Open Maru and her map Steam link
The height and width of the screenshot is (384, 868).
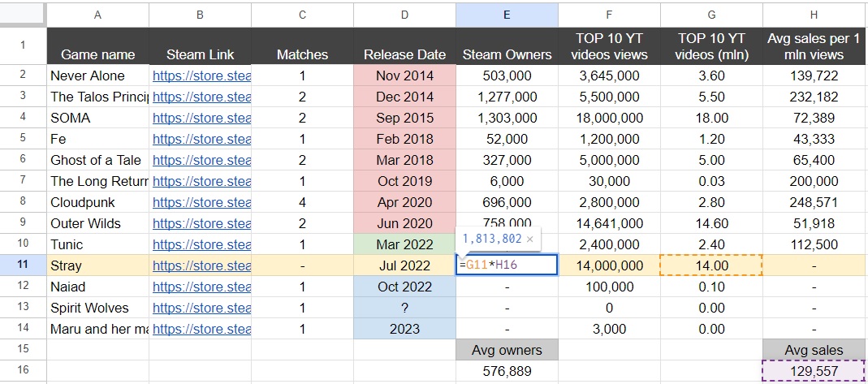(201, 329)
